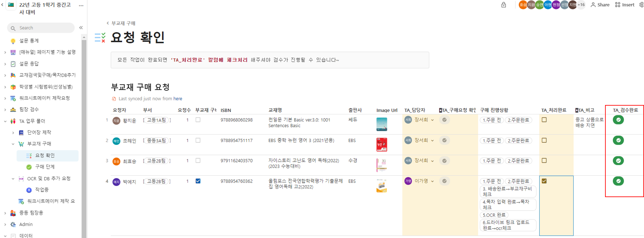Expand the 중등 팀장용 chevron
The image size is (644, 238).
[x=5, y=213]
